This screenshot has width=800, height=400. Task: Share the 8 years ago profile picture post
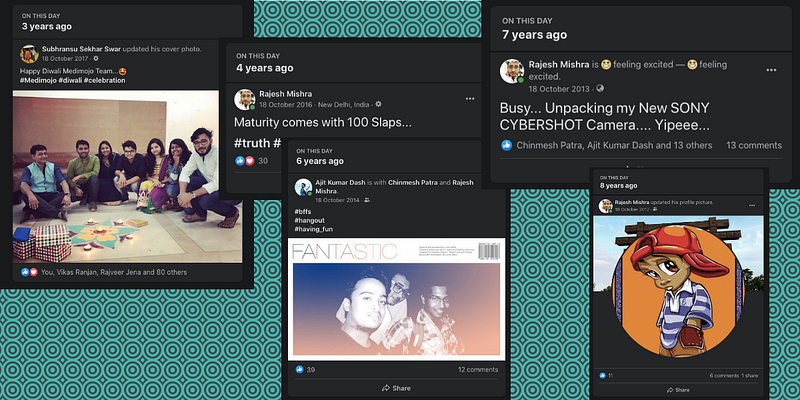point(678,390)
